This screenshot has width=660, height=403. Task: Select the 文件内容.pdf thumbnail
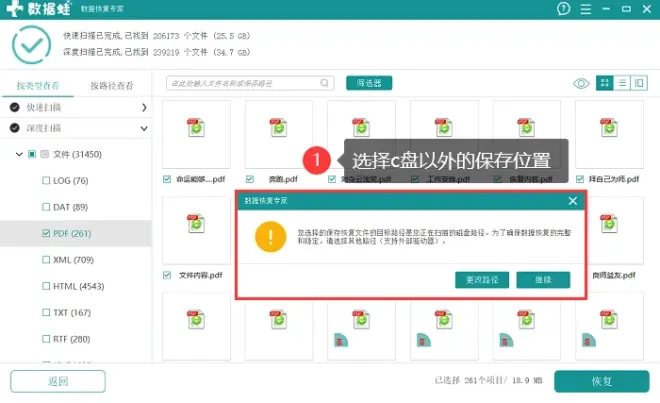[196, 230]
